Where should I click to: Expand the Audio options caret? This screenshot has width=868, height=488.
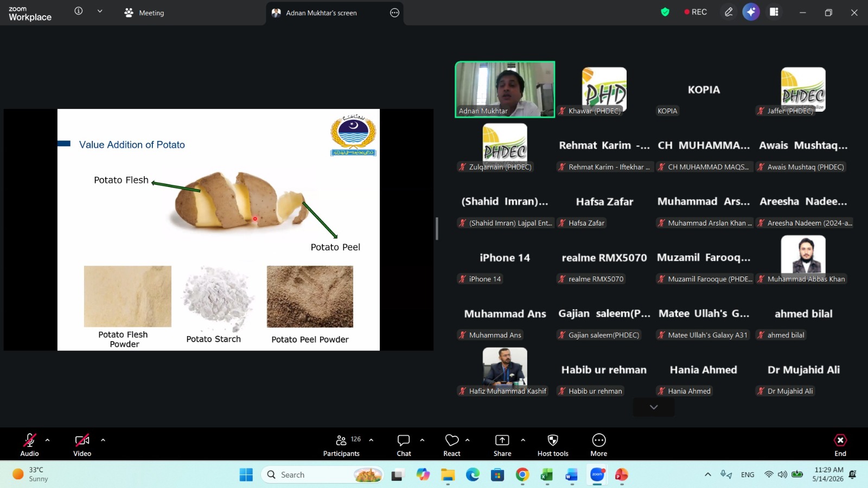[47, 440]
